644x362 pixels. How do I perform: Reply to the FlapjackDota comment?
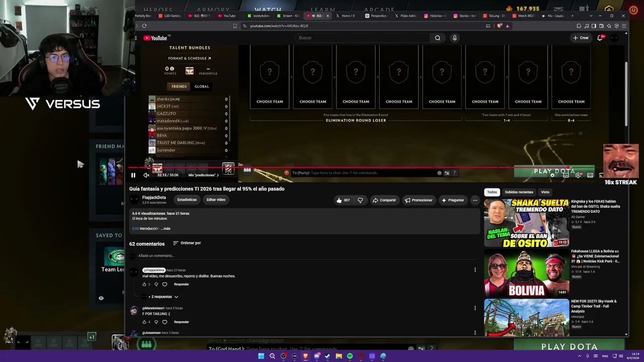(182, 285)
